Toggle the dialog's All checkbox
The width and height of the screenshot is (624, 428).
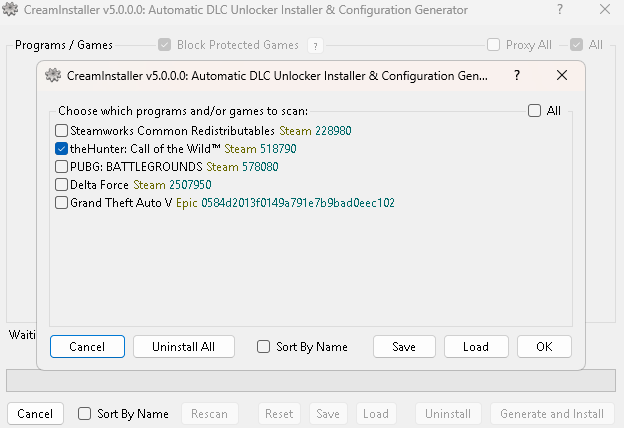(x=534, y=111)
